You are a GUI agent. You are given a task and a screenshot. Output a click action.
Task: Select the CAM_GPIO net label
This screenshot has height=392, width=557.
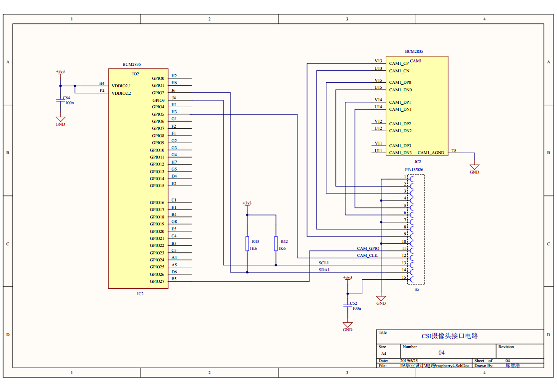pyautogui.click(x=368, y=248)
